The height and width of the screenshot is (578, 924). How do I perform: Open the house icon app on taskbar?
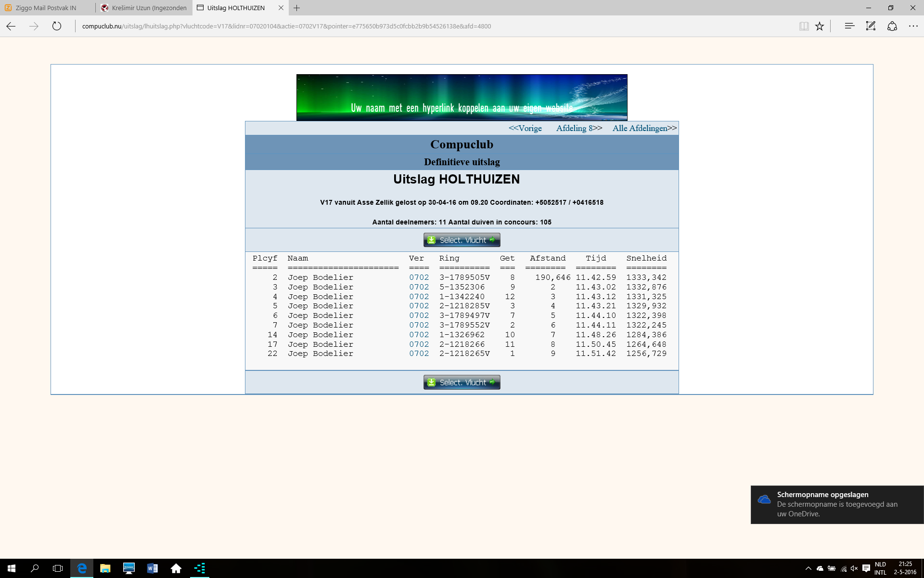[x=176, y=568]
